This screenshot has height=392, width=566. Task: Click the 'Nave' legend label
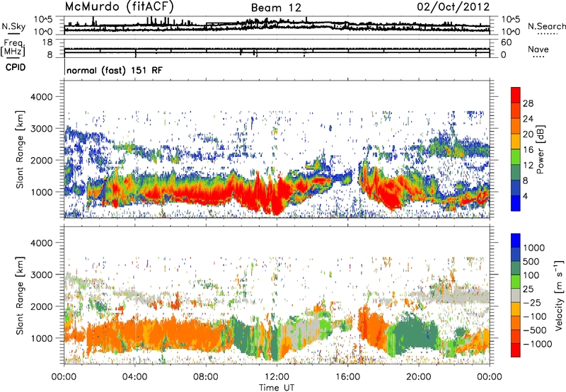[x=538, y=49]
